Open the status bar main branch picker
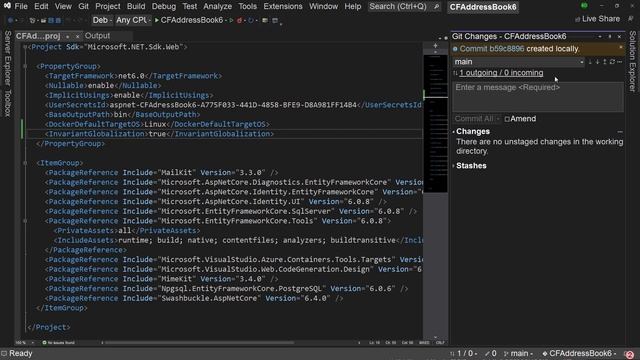This screenshot has height=360, width=640. tap(518, 353)
